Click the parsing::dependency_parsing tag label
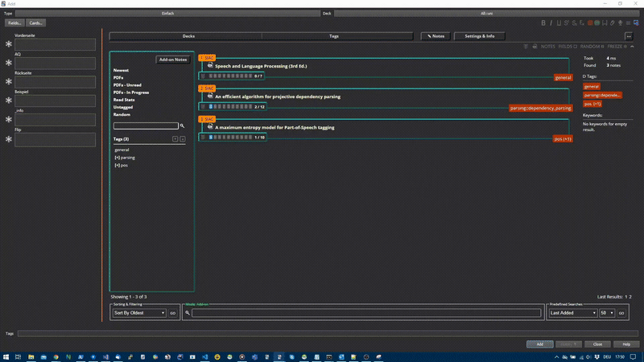 [540, 108]
